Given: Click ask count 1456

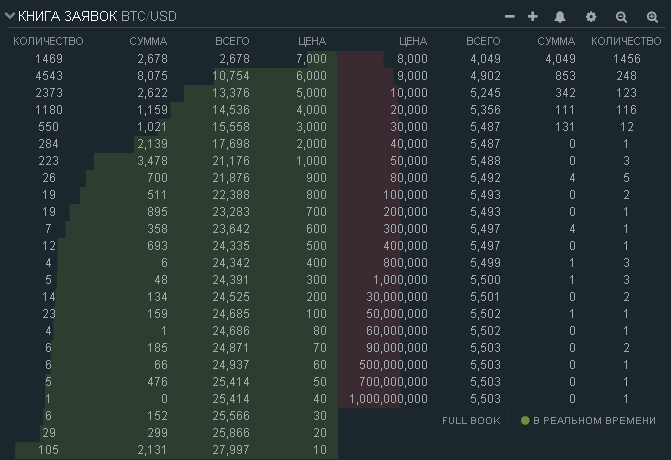Looking at the screenshot, I should click(626, 59).
